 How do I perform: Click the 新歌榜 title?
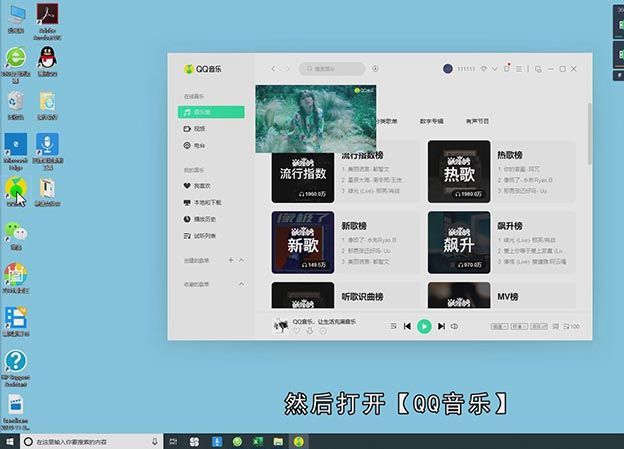pos(354,226)
